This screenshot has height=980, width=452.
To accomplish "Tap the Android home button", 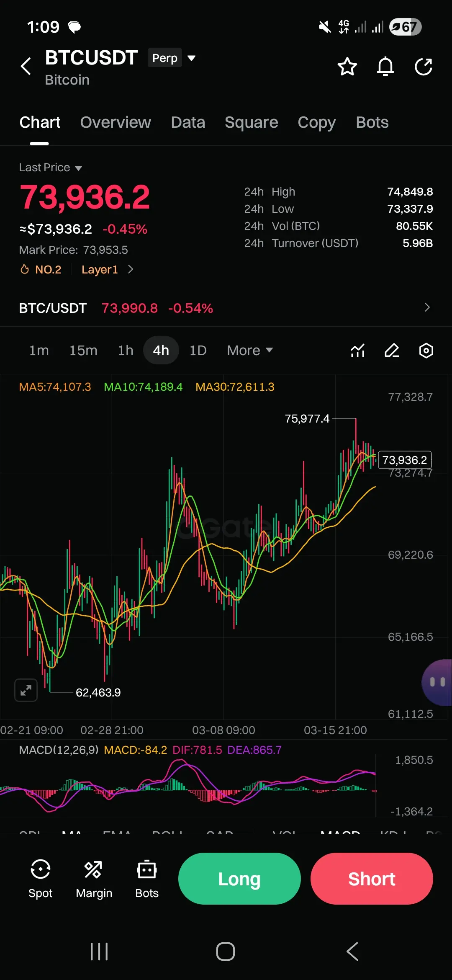I will click(x=226, y=952).
